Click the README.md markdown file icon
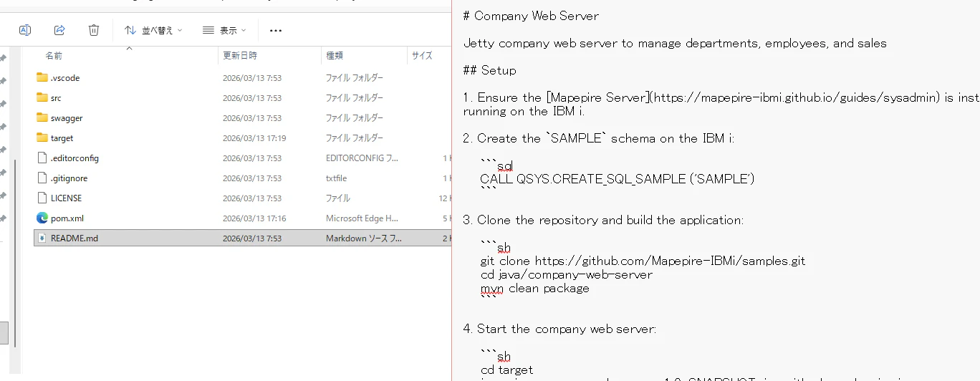Screen dimensions: 980x381 pyautogui.click(x=42, y=238)
